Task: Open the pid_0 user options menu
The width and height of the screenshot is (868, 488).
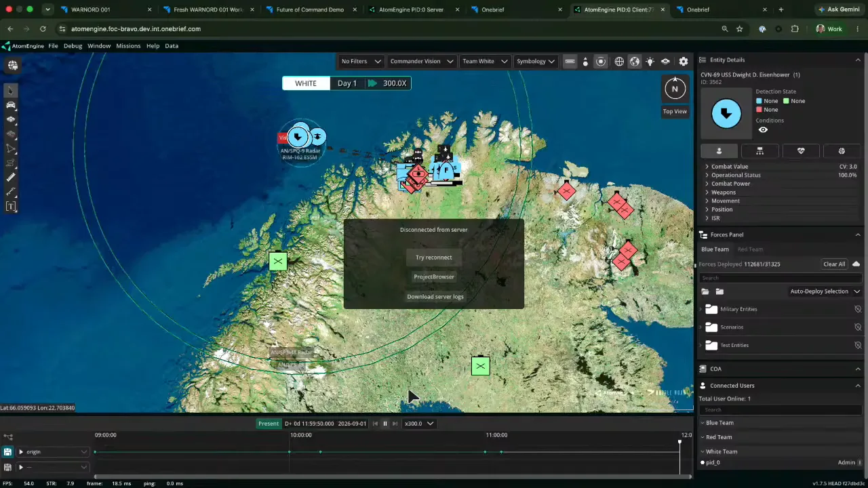Action: pyautogui.click(x=860, y=462)
